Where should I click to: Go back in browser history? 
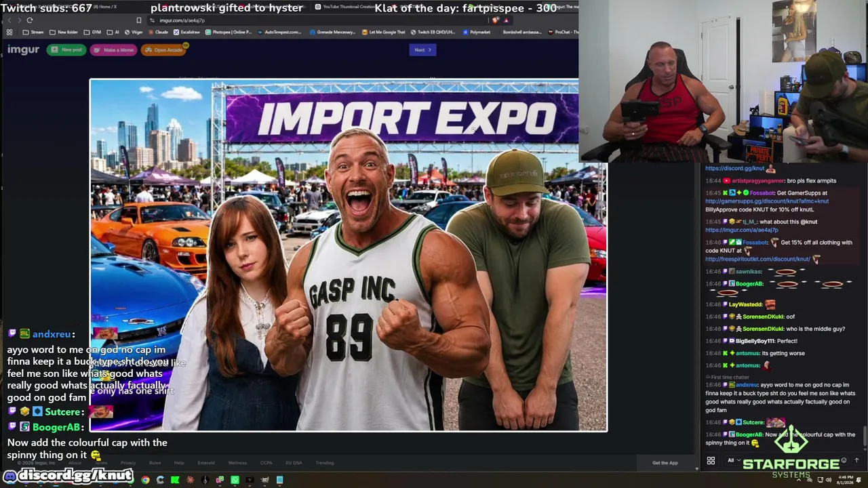click(x=8, y=20)
